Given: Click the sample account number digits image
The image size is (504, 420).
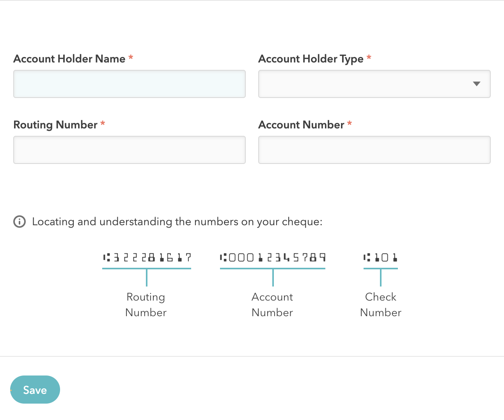Looking at the screenshot, I should pyautogui.click(x=273, y=258).
